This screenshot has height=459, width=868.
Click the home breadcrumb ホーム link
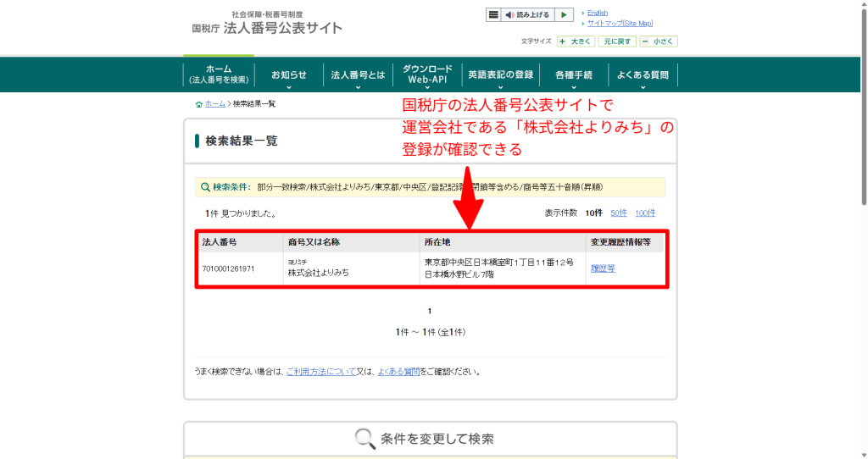tap(214, 104)
